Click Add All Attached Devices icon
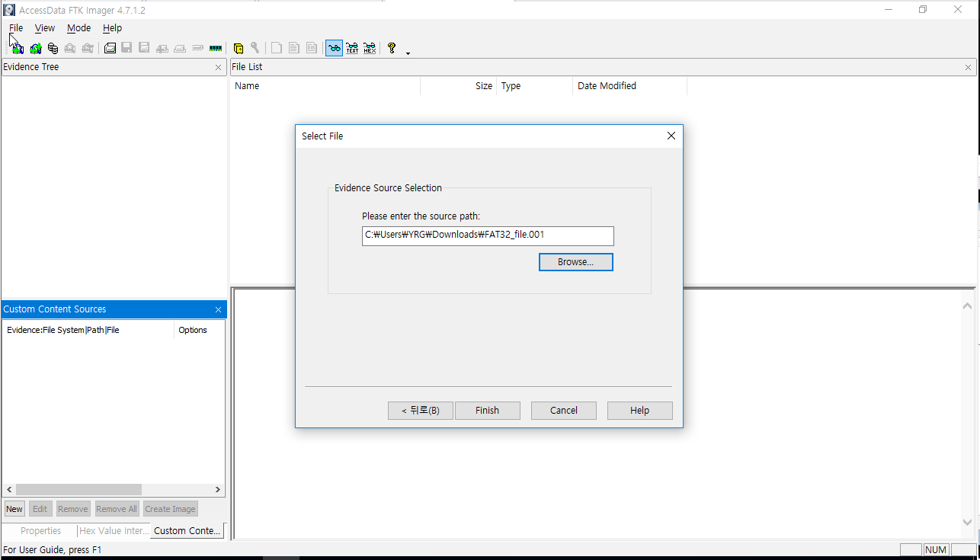 pos(35,48)
